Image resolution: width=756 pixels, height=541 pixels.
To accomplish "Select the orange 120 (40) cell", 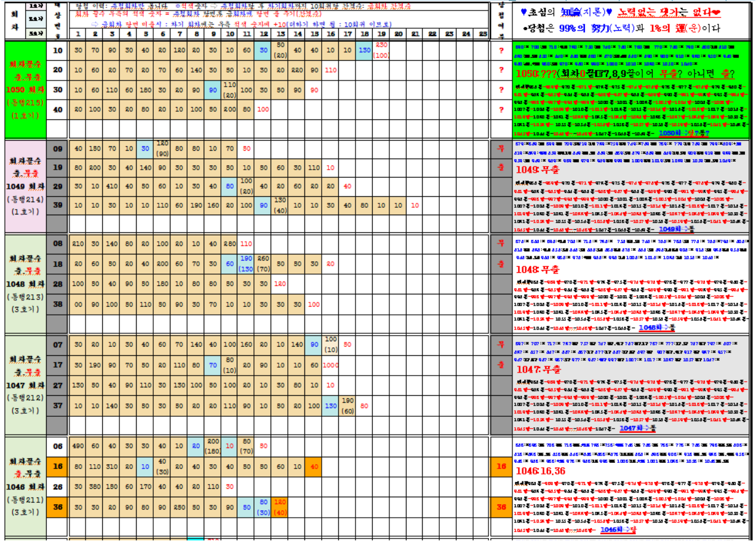I will pos(280,507).
